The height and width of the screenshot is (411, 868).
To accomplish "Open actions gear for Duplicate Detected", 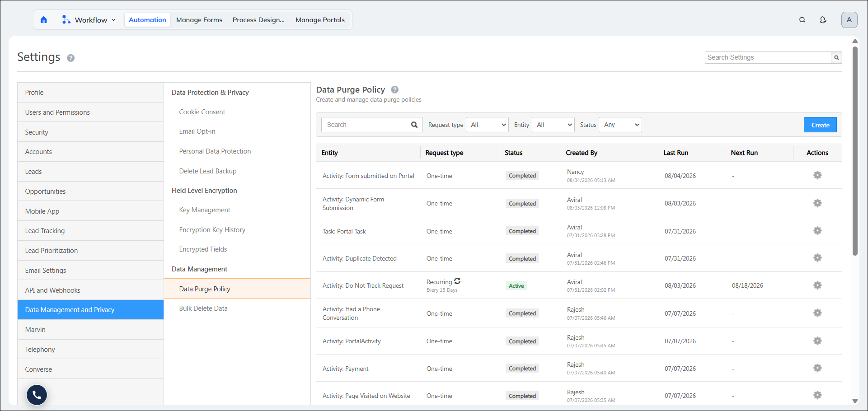I will [817, 258].
